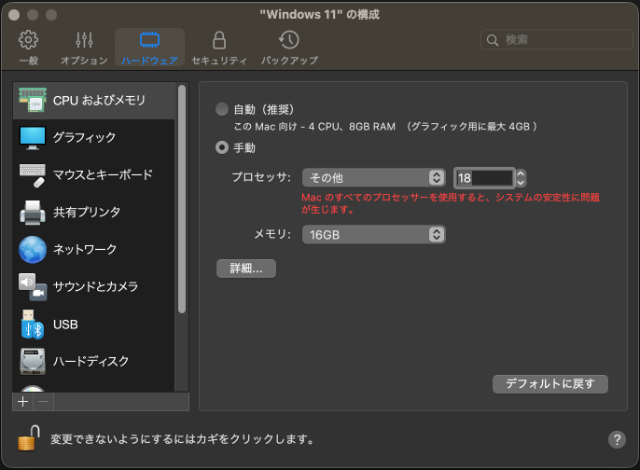Click the "Windows 11" の構成 window title
The width and height of the screenshot is (640, 470).
click(x=320, y=15)
